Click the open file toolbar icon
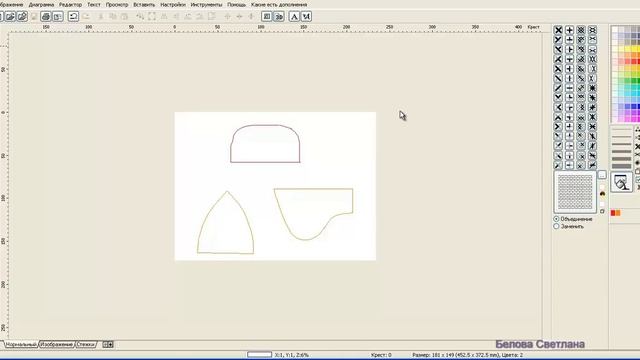 [x=10, y=16]
